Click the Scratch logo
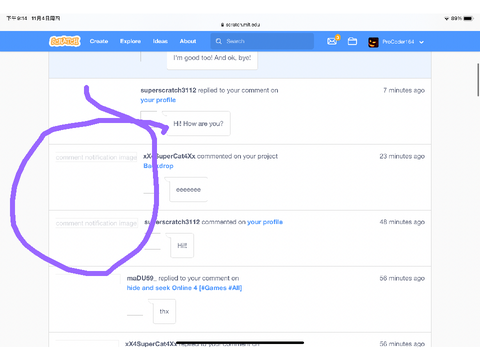The height and width of the screenshot is (360, 480). [x=65, y=41]
